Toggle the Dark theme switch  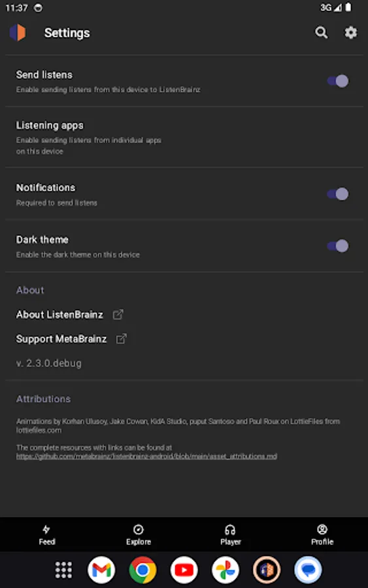[338, 246]
